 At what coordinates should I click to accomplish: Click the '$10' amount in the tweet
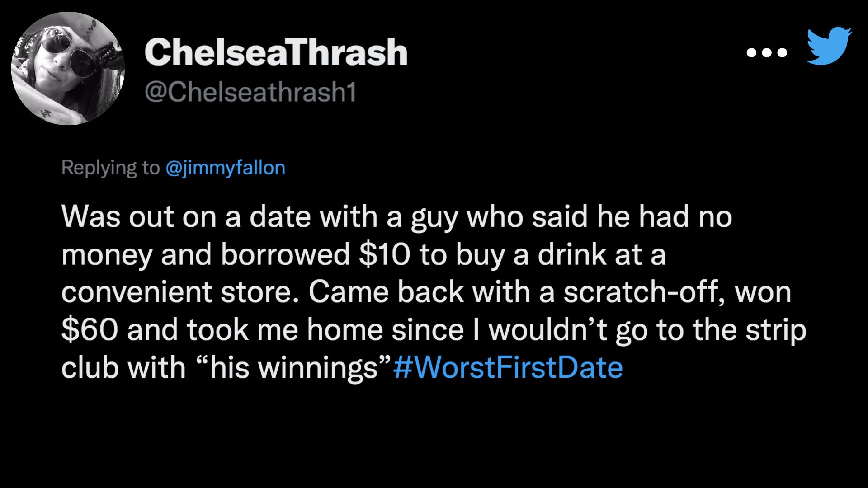click(384, 254)
